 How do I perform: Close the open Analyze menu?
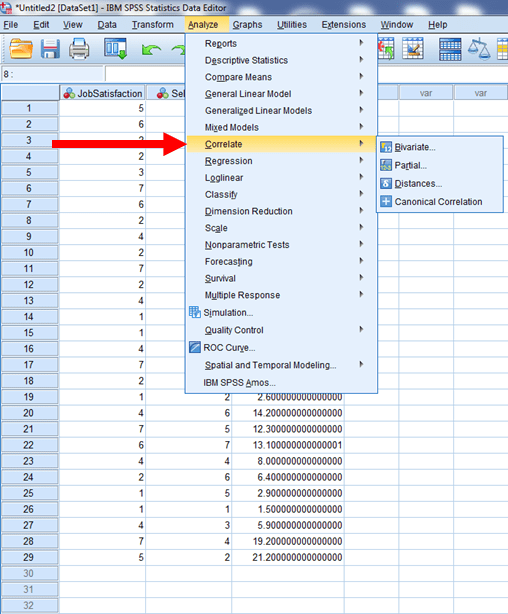[203, 25]
